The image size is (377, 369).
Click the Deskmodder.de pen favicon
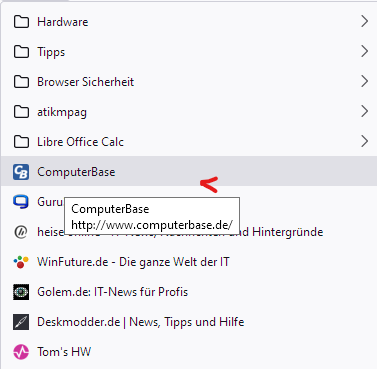21,322
